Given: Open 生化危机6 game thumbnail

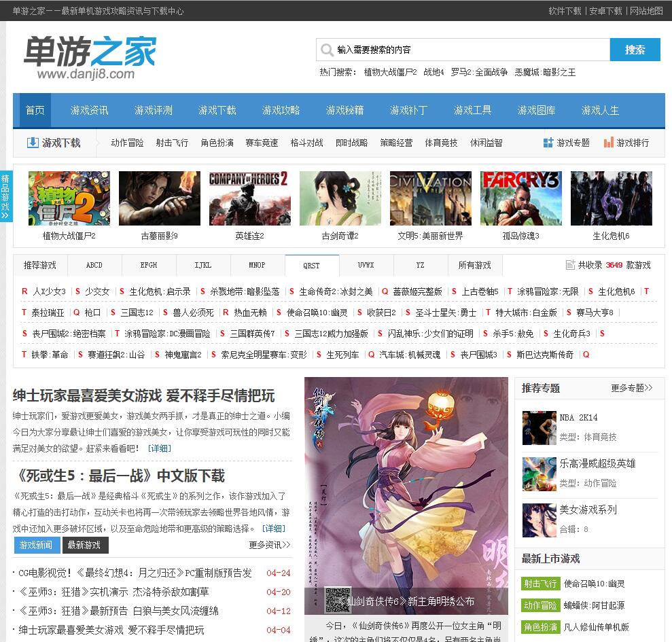Looking at the screenshot, I should click(612, 198).
